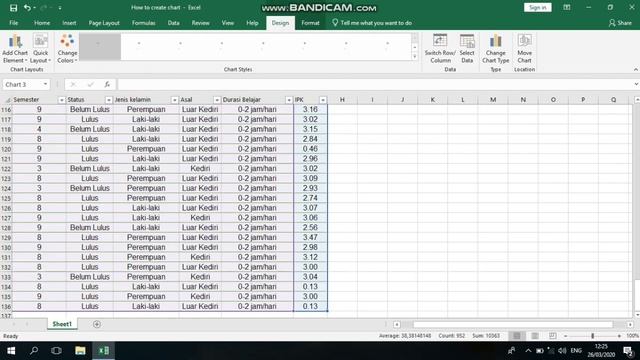Open the File tab
This screenshot has width=640, height=360.
pyautogui.click(x=13, y=23)
